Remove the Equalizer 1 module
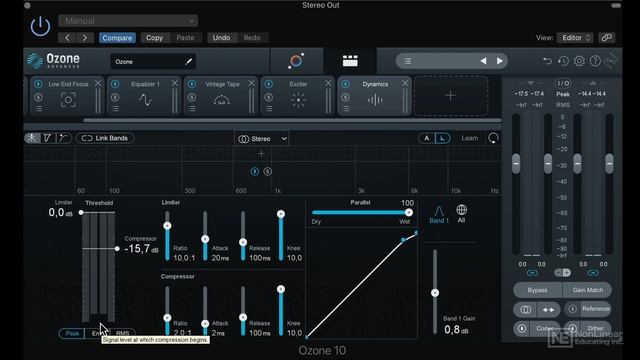 click(x=175, y=83)
